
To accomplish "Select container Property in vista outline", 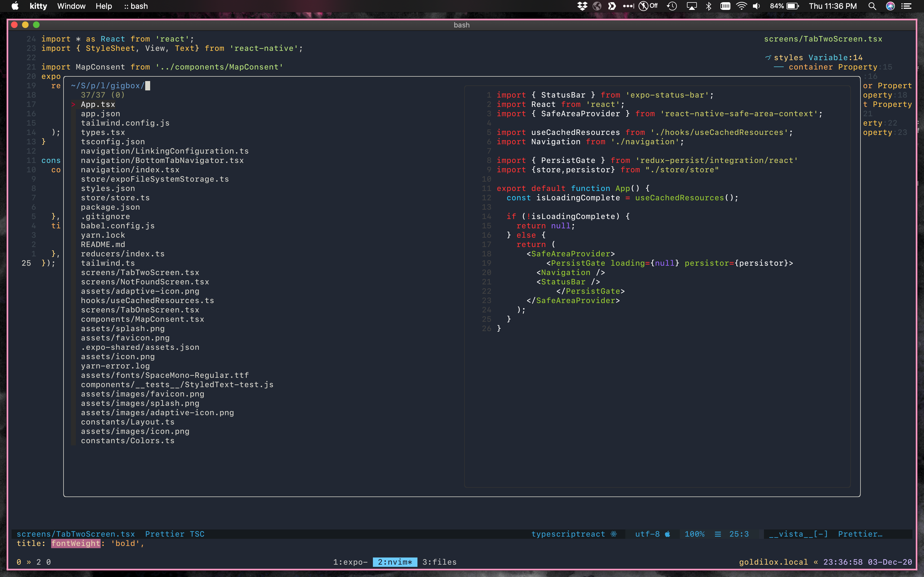I will tap(832, 67).
